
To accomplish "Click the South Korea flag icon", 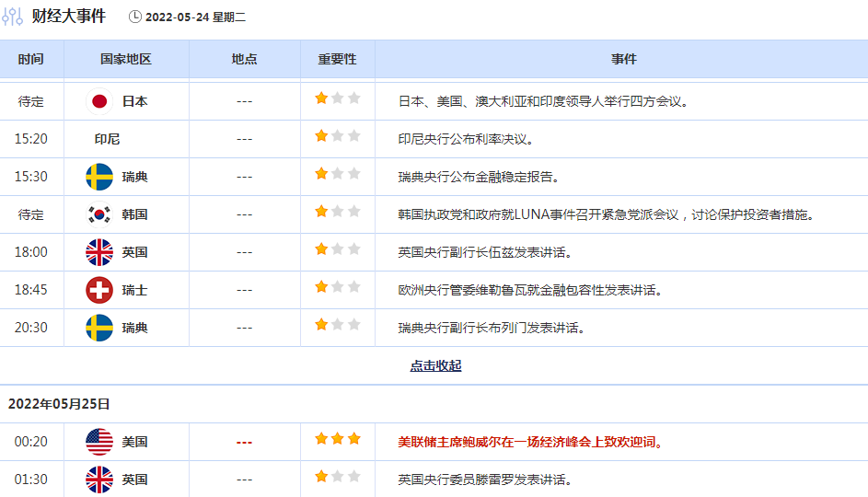I will (x=99, y=214).
